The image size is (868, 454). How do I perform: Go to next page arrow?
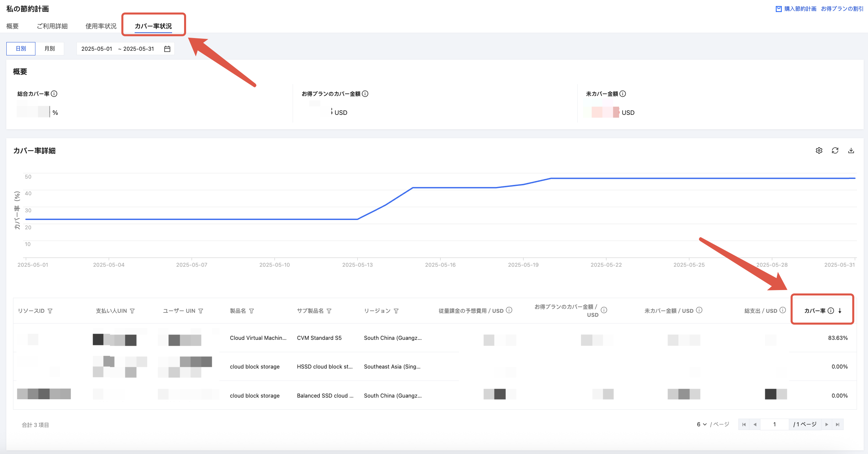tap(827, 424)
